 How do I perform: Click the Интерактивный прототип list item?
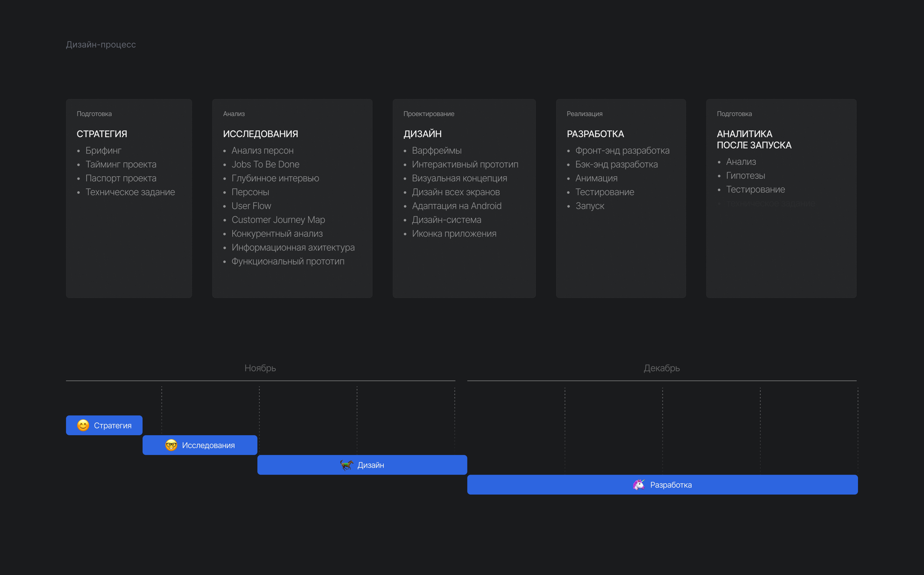pos(465,164)
